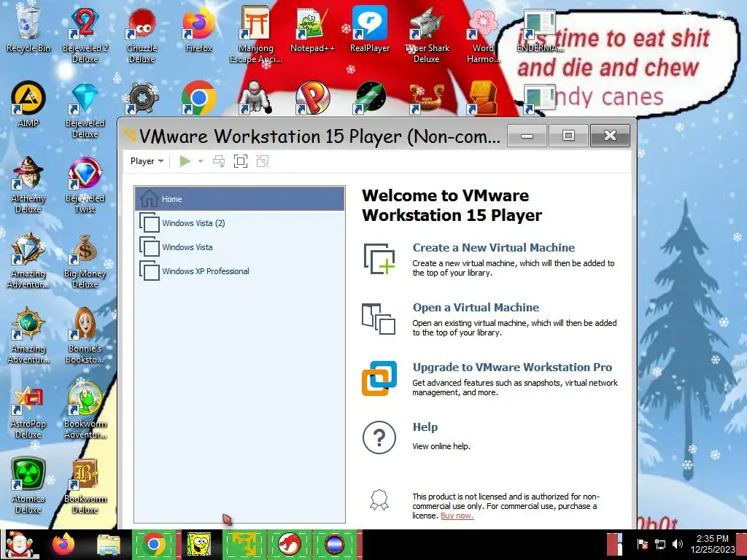Switch to Chrome on the taskbar
This screenshot has width=747, height=560.
154,544
